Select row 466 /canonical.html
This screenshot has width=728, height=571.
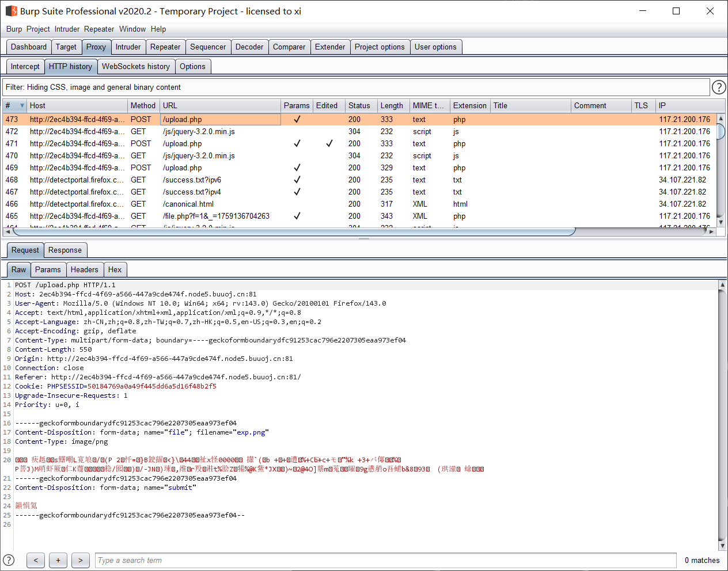tap(359, 204)
